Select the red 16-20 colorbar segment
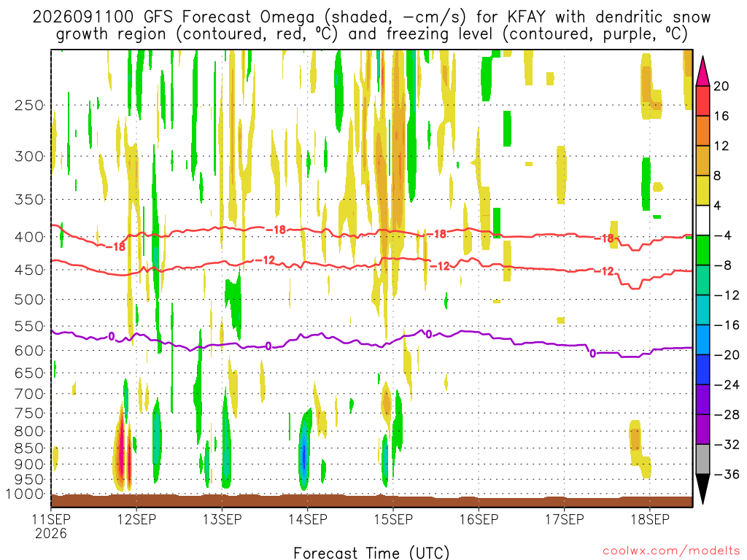Image resolution: width=747 pixels, height=560 pixels. pos(703,101)
